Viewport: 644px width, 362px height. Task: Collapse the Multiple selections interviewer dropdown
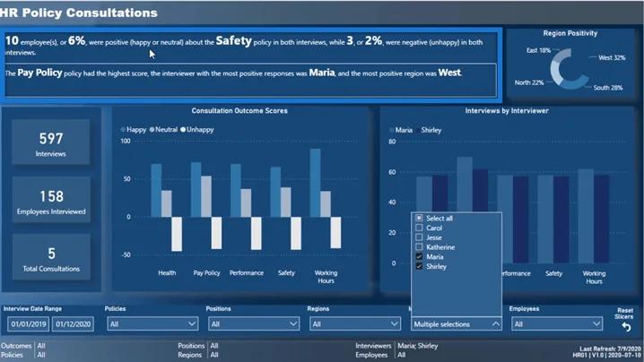pos(457,323)
